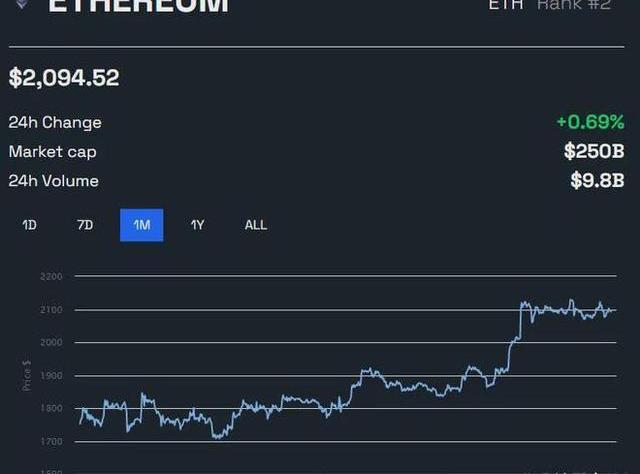This screenshot has height=474, width=640.
Task: Click the vertical Price $ axis title
Action: click(27, 375)
